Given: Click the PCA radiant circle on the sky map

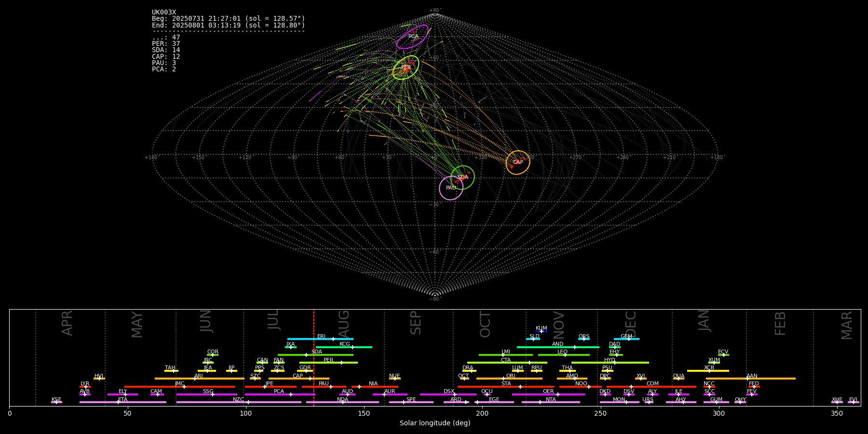Looking at the screenshot, I should tap(412, 37).
